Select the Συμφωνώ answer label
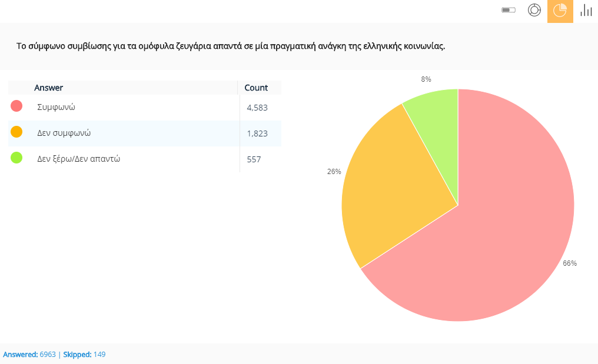The width and height of the screenshot is (598, 364). coord(56,108)
